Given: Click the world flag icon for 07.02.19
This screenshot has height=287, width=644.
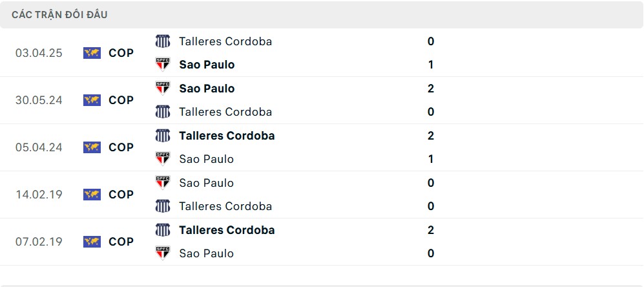Looking at the screenshot, I should (x=92, y=242).
